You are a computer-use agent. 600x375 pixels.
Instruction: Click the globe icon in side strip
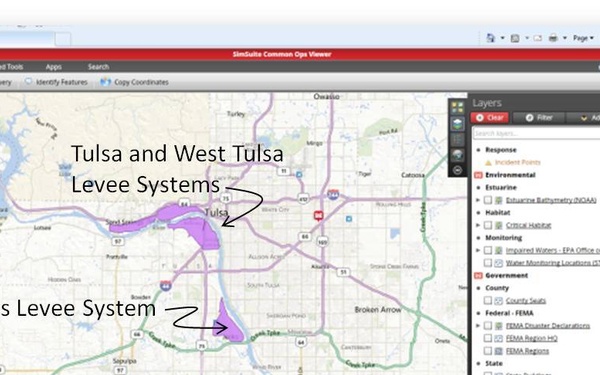pyautogui.click(x=457, y=155)
